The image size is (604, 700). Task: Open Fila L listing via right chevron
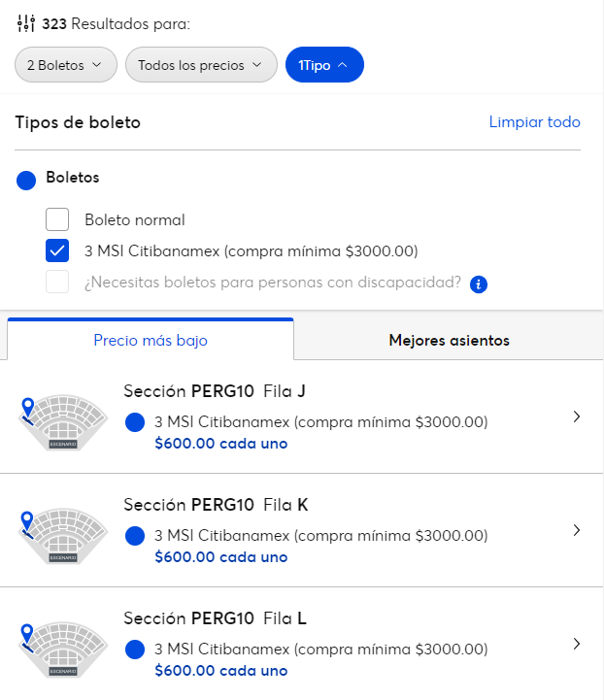[x=577, y=644]
